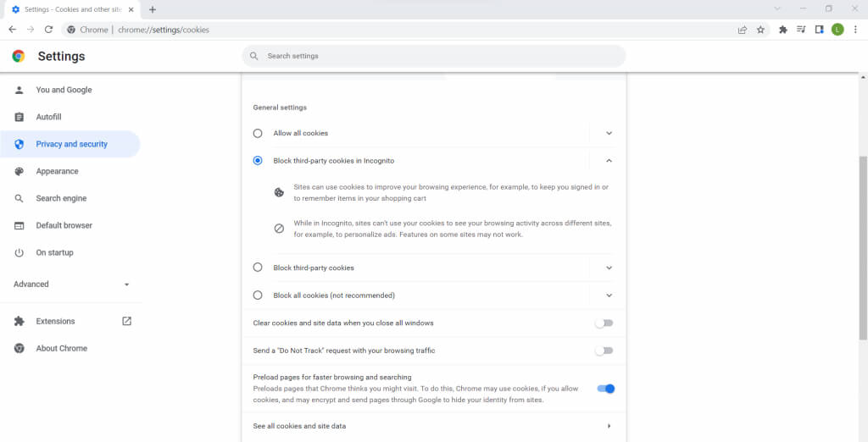Open Chrome three-dot menu

[x=855, y=30]
